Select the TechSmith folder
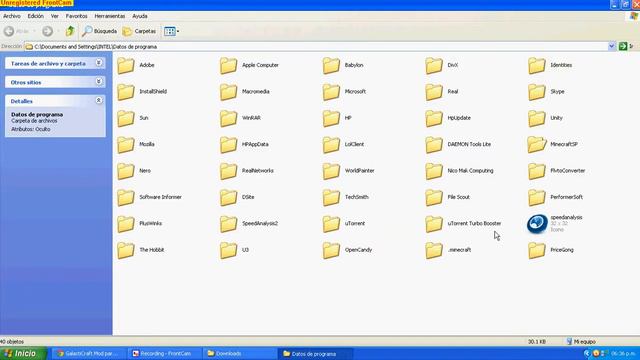The height and width of the screenshot is (360, 640). [x=346, y=197]
